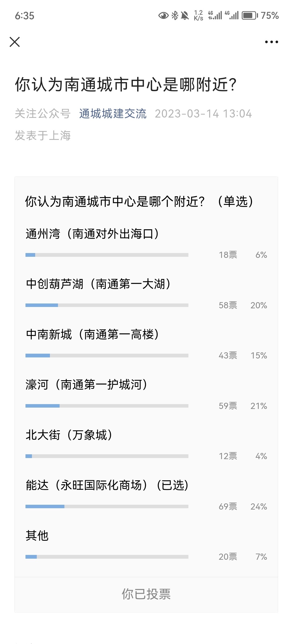Tap the 能达 (永旺国际化商场) selected option
This screenshot has height=644, width=292.
pyautogui.click(x=107, y=485)
